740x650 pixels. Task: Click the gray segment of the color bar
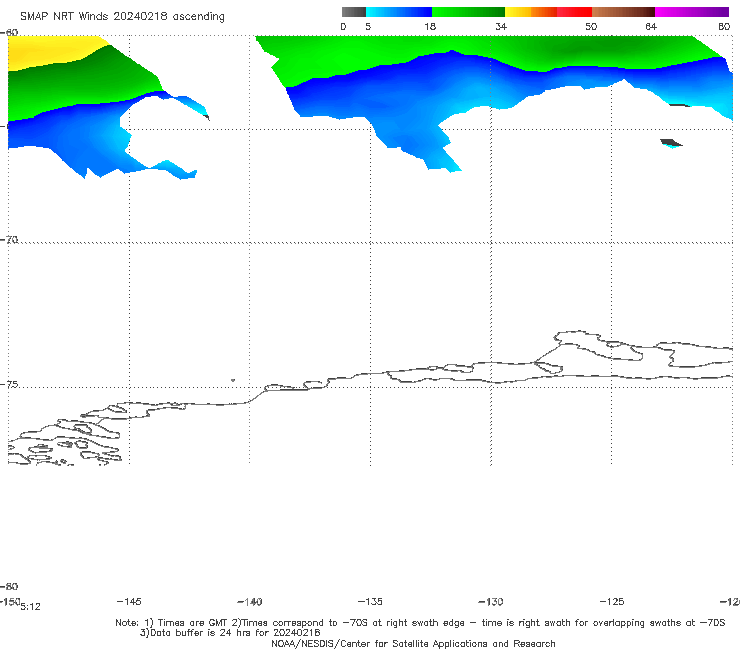tap(354, 12)
